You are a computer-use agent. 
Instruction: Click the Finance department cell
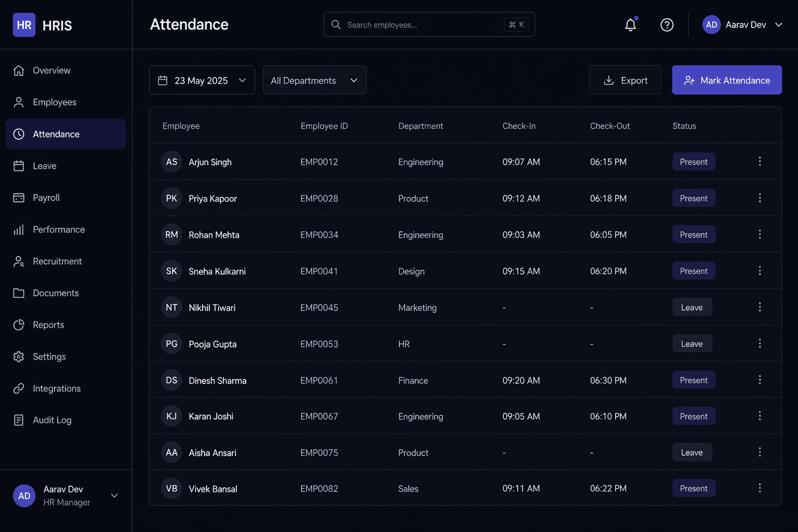pos(413,380)
